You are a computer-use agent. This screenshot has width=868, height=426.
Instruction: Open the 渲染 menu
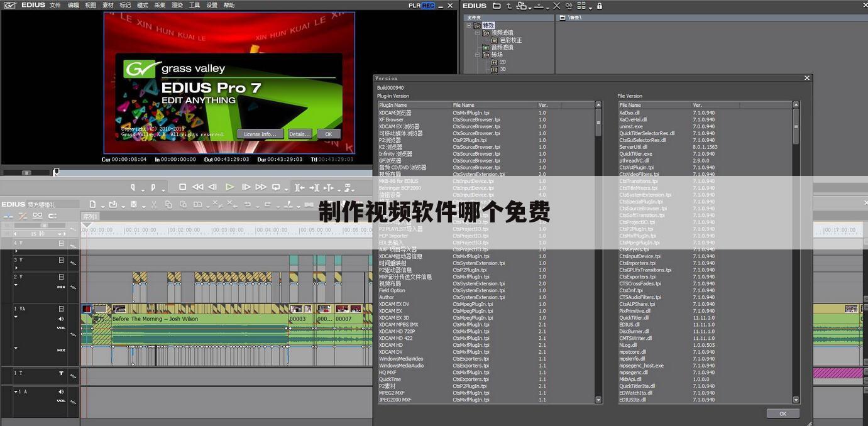pyautogui.click(x=177, y=5)
